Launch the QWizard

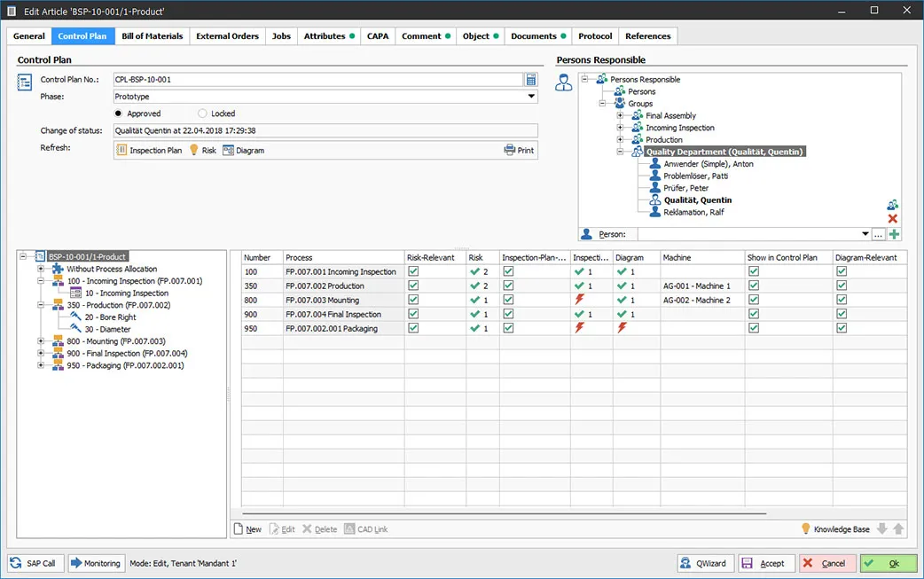pos(705,563)
